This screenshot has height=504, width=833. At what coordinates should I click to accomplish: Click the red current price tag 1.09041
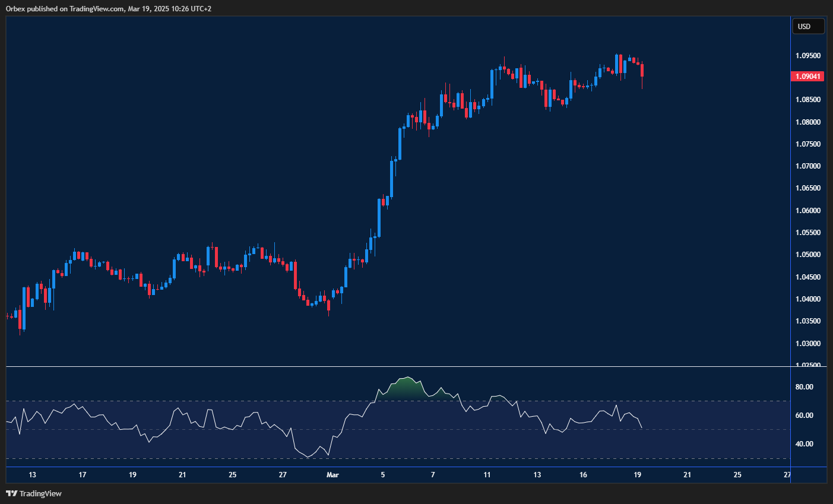click(x=808, y=76)
